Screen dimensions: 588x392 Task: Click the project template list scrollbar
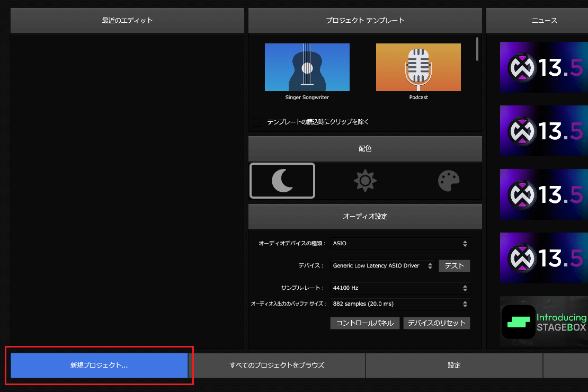pyautogui.click(x=477, y=49)
